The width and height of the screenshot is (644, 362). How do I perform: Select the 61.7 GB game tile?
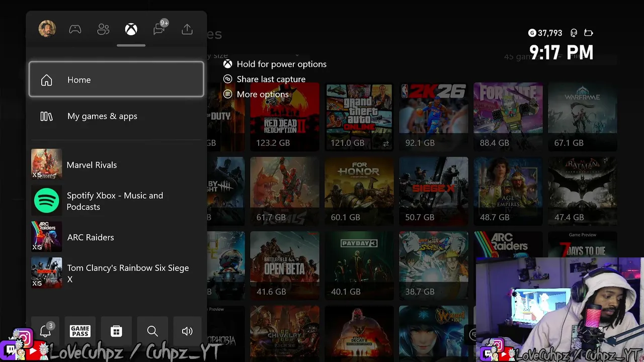(x=285, y=192)
